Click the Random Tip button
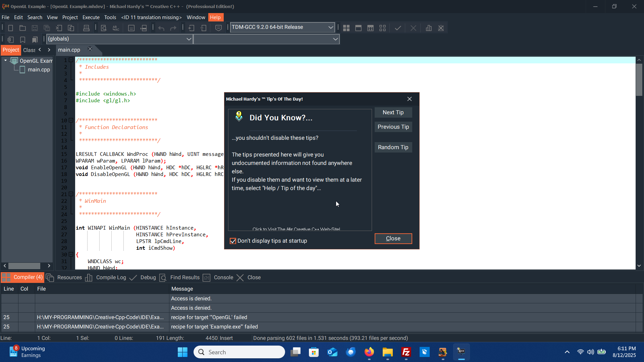 tap(393, 147)
